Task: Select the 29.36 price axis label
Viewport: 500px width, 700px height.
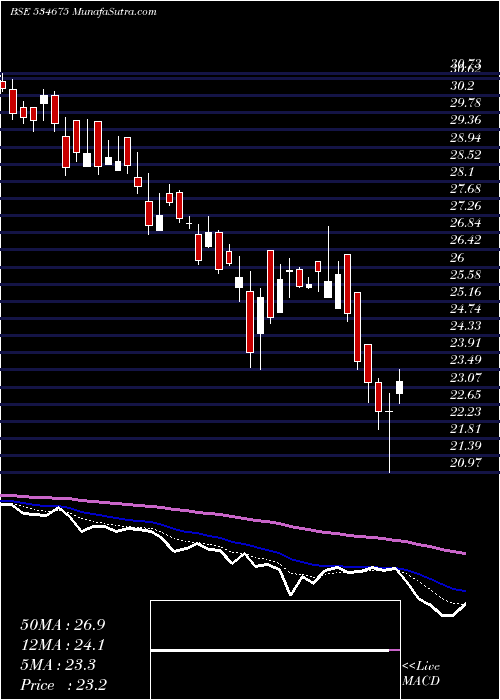Action: [x=465, y=120]
